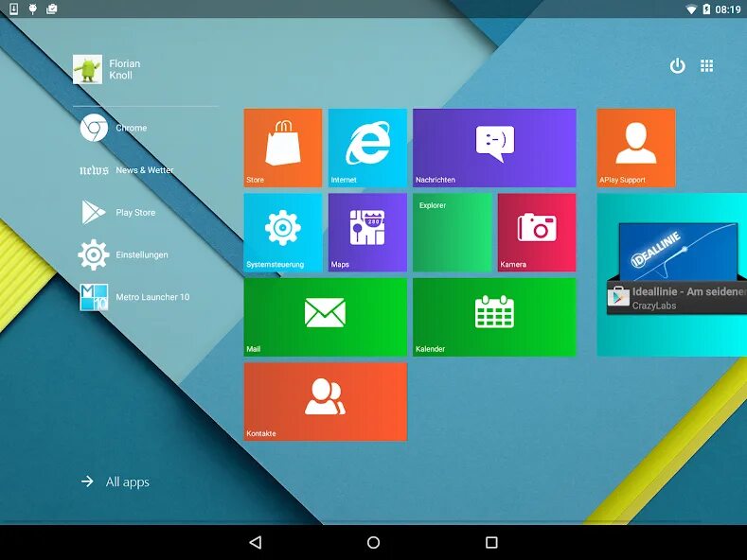Tap the download notification icon in status bar
Viewport: 747px width, 560px height.
pyautogui.click(x=14, y=9)
